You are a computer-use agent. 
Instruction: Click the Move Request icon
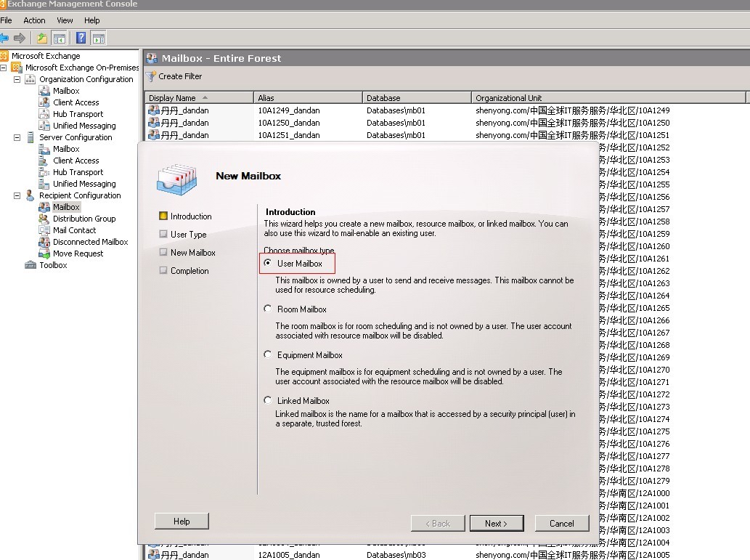tap(44, 253)
